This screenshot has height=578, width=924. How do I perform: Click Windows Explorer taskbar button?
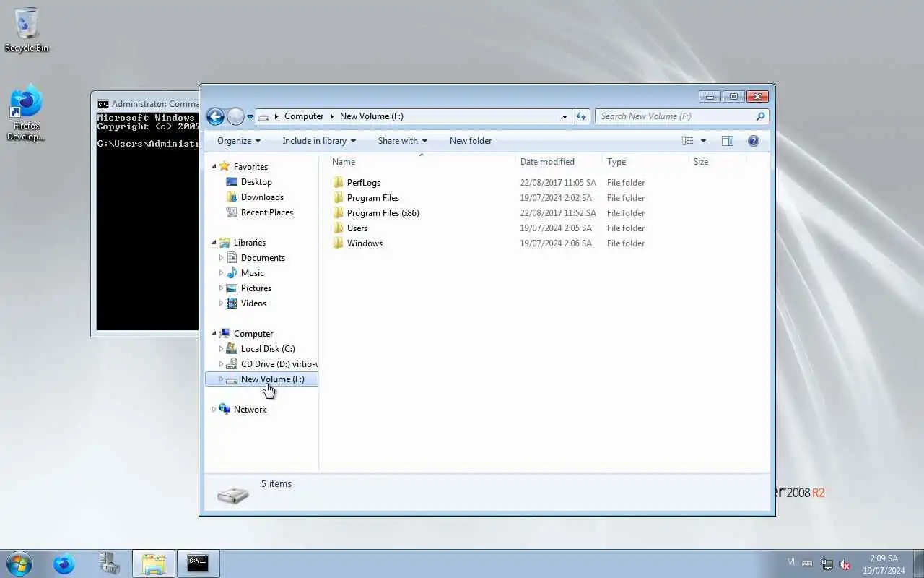tap(154, 564)
